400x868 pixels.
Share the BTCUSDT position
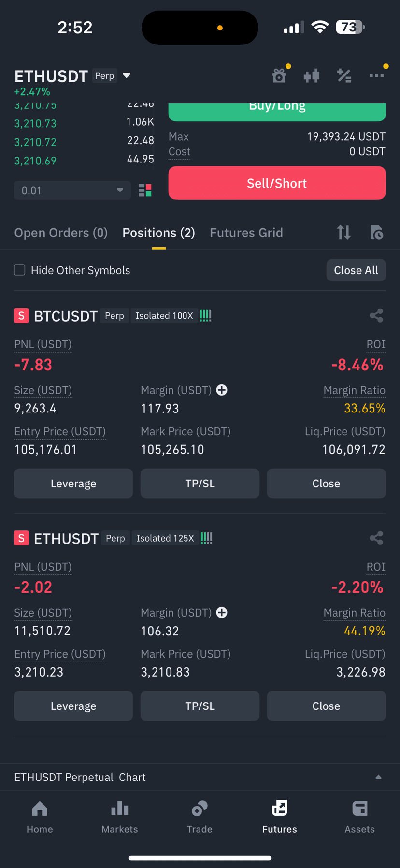(376, 316)
